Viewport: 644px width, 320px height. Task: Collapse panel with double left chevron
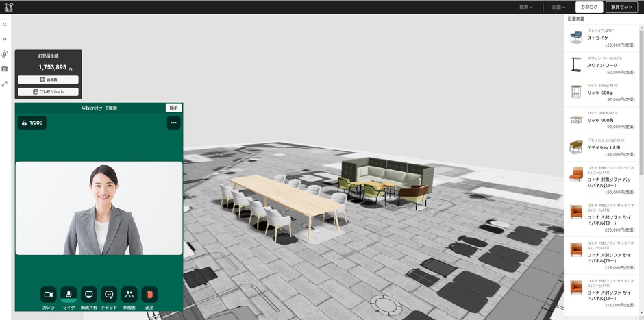click(x=5, y=24)
